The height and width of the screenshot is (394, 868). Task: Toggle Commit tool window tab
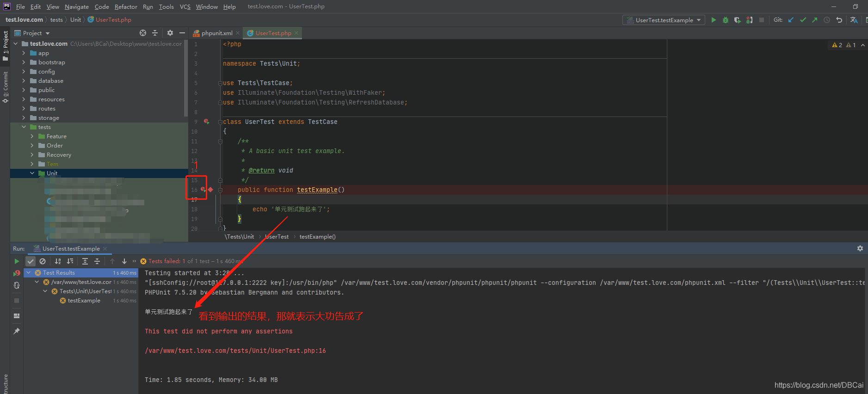click(x=5, y=87)
